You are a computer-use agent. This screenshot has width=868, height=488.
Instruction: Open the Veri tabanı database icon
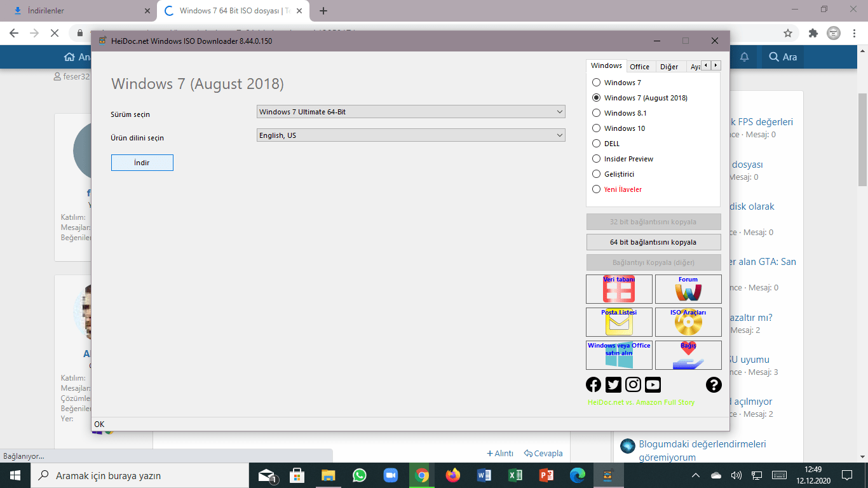[x=619, y=289]
